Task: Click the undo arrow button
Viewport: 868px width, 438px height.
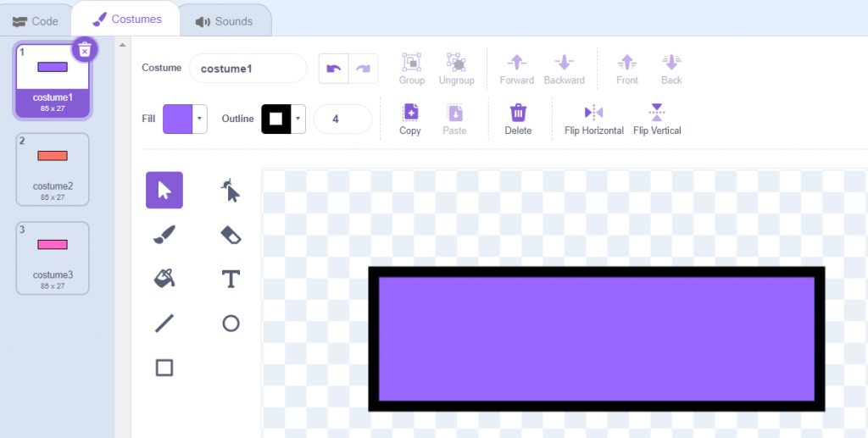Action: 333,69
